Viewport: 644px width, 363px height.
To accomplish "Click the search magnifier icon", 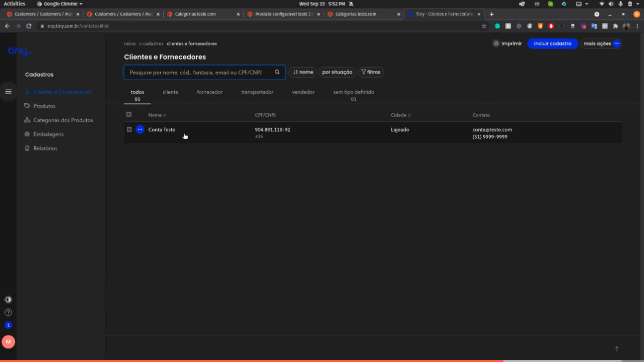I will pos(277,72).
